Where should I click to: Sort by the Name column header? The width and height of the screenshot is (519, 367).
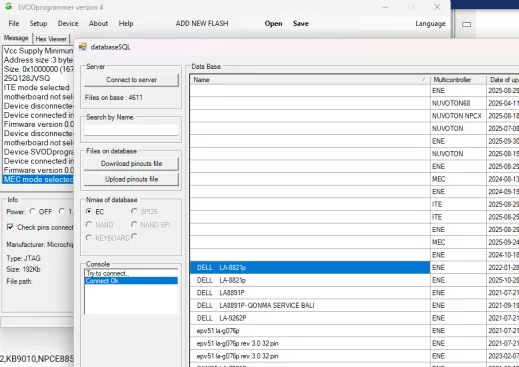pyautogui.click(x=310, y=80)
